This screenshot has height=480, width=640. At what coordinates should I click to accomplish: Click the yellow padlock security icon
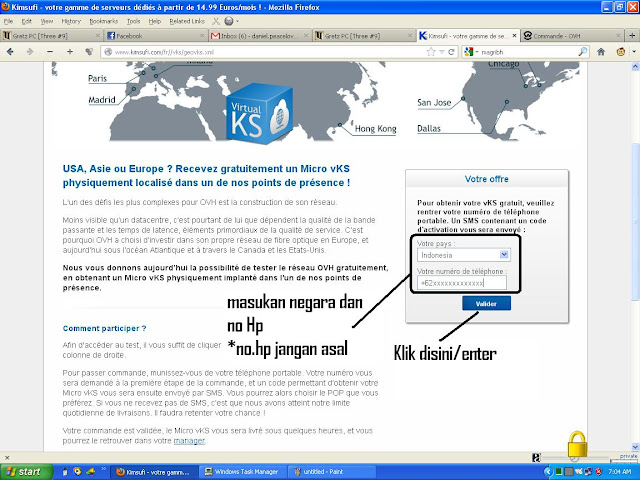(x=578, y=444)
